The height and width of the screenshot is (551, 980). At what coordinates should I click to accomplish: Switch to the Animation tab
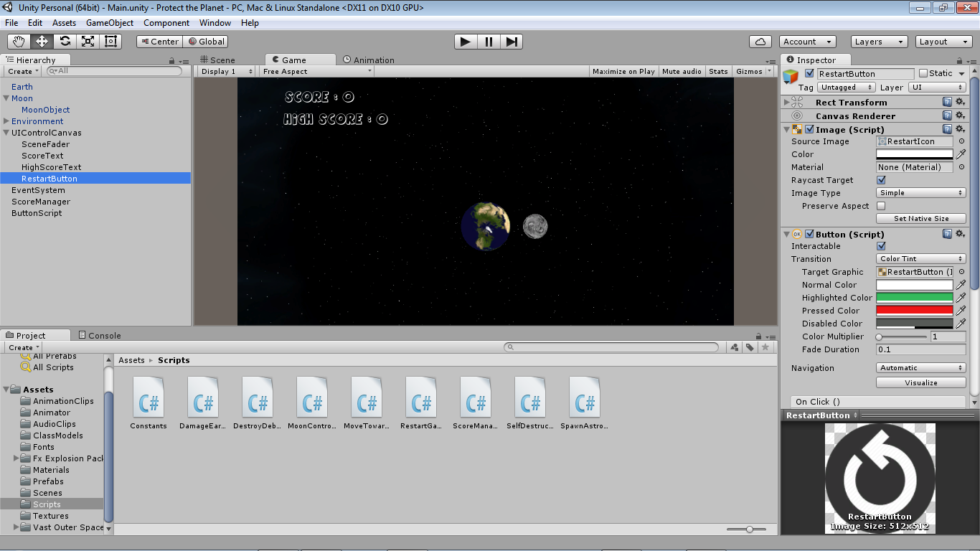pyautogui.click(x=369, y=60)
